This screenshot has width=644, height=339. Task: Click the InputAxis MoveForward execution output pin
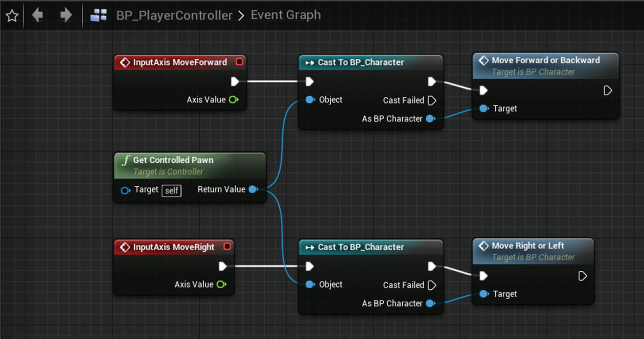coord(235,81)
